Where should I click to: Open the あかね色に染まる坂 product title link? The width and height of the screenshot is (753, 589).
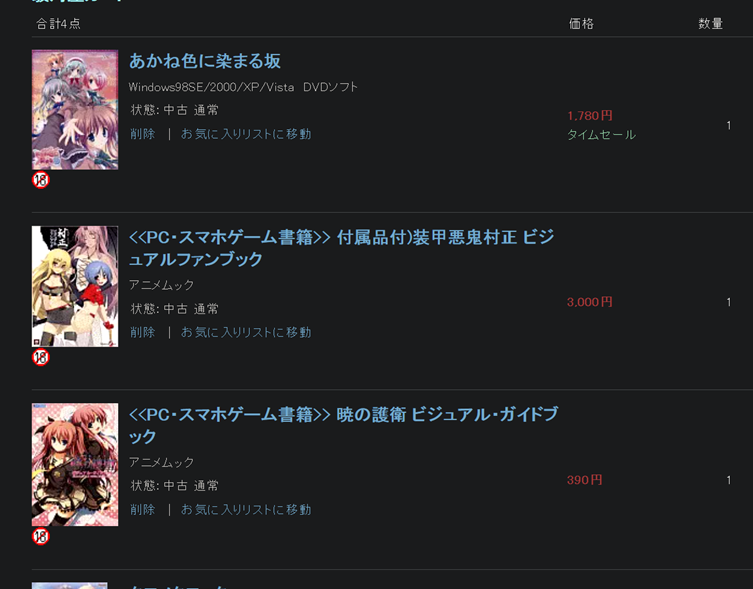point(205,61)
